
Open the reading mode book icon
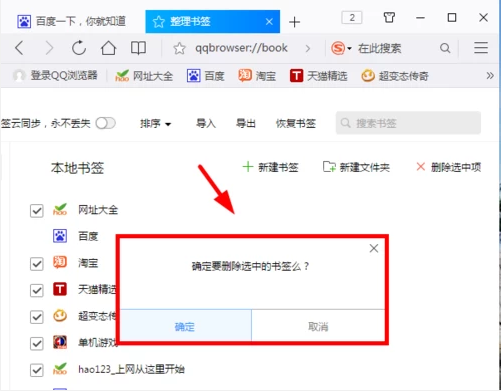pyautogui.click(x=138, y=48)
